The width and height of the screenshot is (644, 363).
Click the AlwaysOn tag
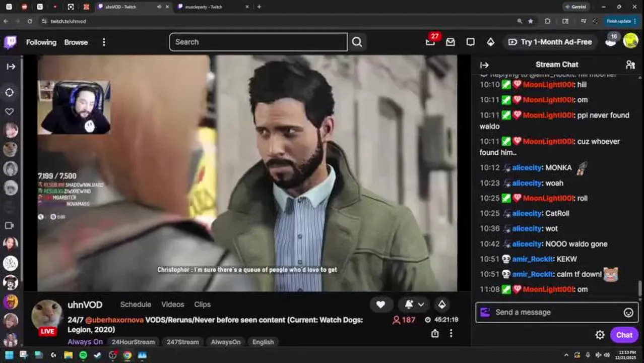pyautogui.click(x=226, y=342)
